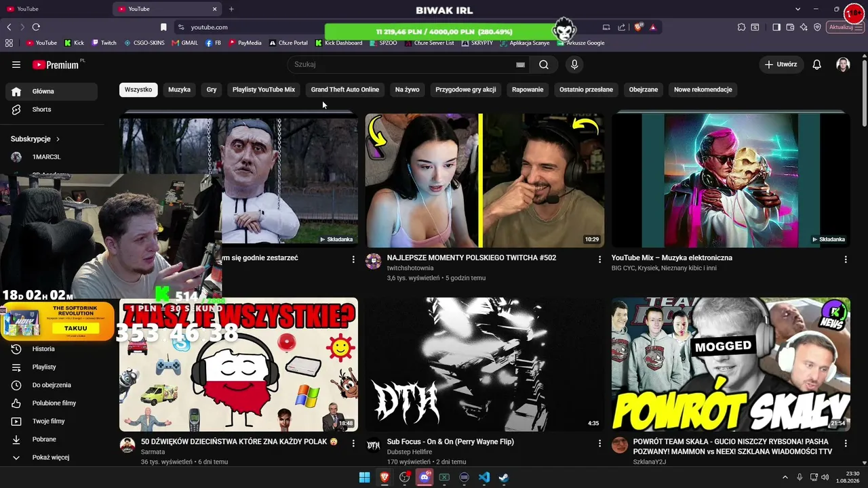Select the Rapowanie filter chip
This screenshot has height=488, width=868.
click(528, 89)
